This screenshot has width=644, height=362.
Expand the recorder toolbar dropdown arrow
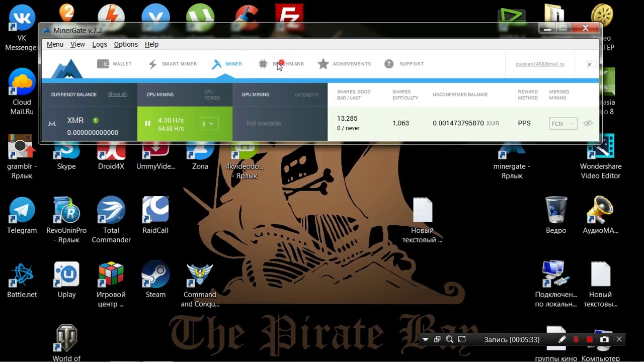(x=425, y=339)
